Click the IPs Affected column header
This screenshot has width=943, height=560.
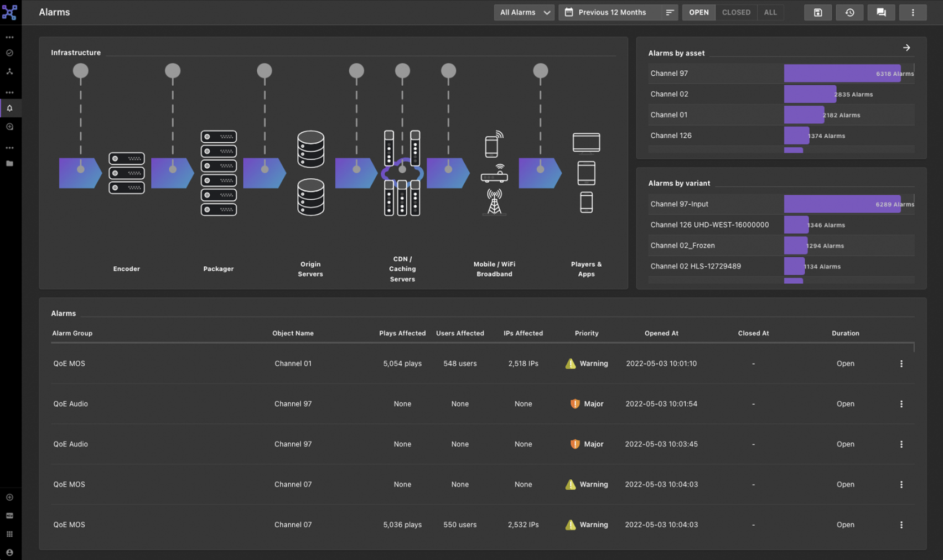[x=523, y=333]
